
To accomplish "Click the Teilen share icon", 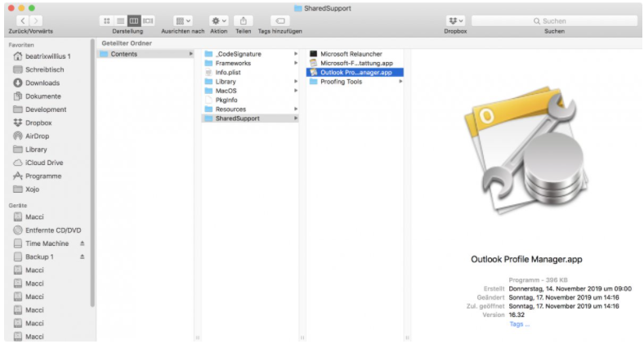I will click(244, 20).
